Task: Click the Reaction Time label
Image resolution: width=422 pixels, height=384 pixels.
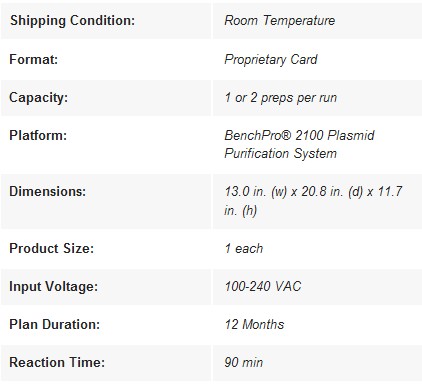Action: (57, 362)
